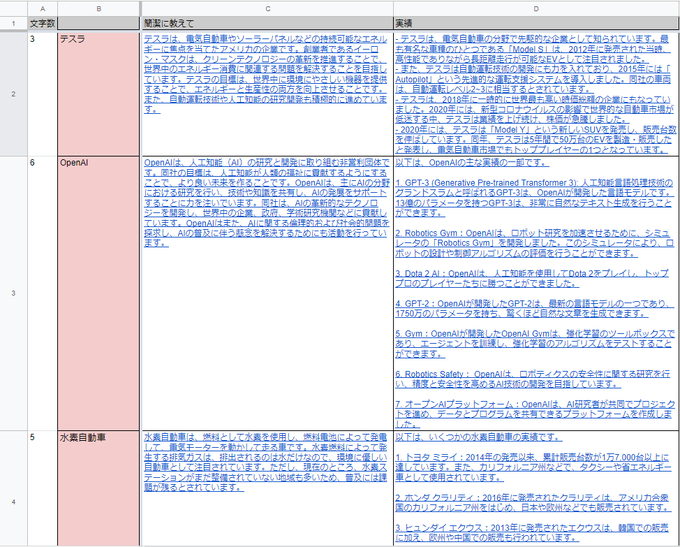The width and height of the screenshot is (680, 547).
Task: Click the 6. Robotics Safety list item
Action: tap(533, 379)
